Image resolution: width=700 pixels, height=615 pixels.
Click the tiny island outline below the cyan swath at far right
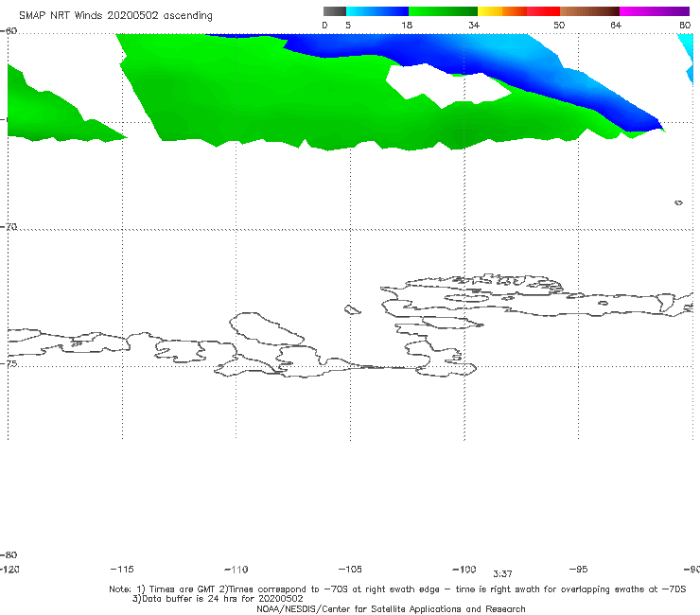point(678,202)
